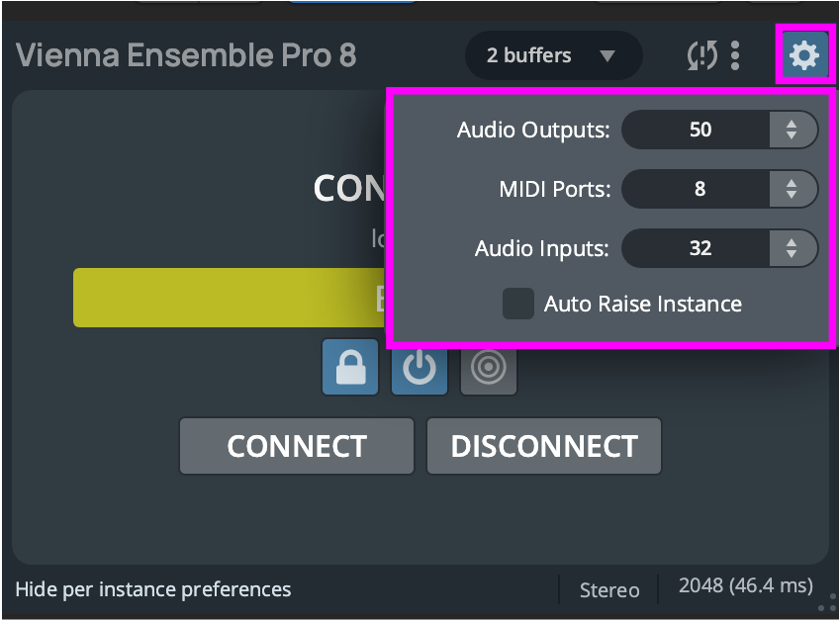Click the Audio Outputs value field
Screen dimensions: 840x620
pyautogui.click(x=699, y=130)
